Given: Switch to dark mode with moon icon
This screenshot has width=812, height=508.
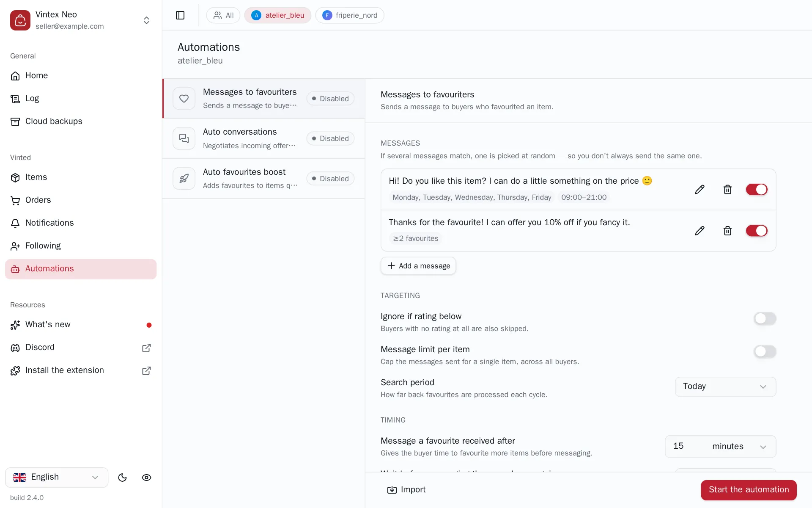Looking at the screenshot, I should (123, 478).
